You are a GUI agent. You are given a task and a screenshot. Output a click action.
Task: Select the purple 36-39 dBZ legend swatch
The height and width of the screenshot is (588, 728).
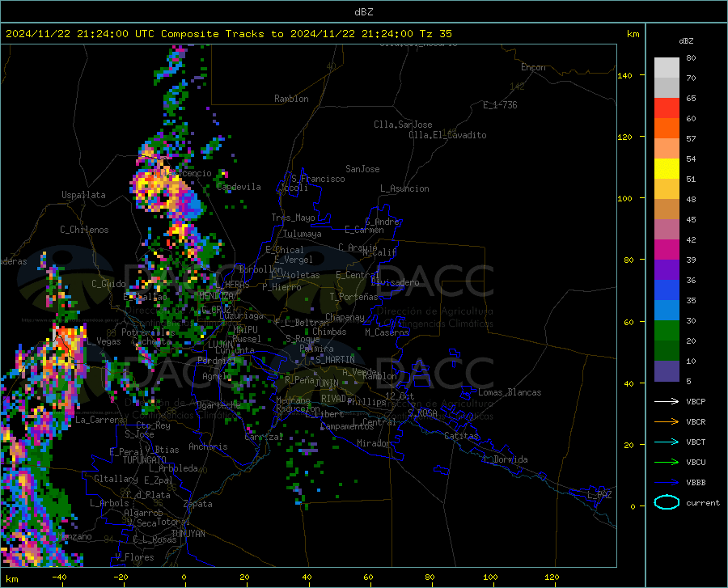click(667, 270)
